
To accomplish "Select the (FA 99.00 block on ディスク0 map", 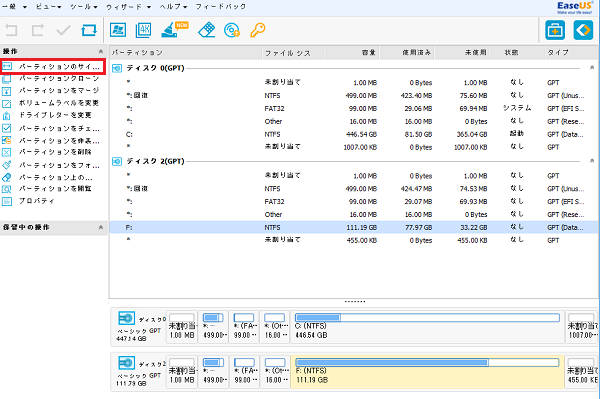I will coord(245,327).
